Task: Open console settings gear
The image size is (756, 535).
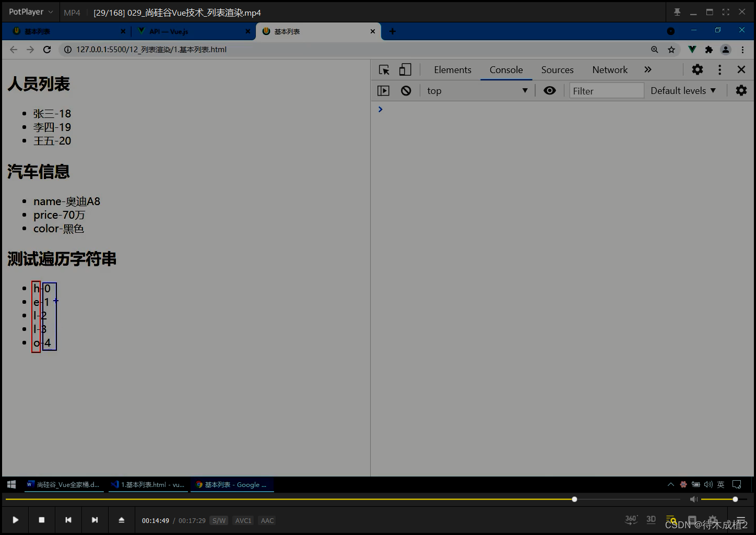Action: coord(741,91)
